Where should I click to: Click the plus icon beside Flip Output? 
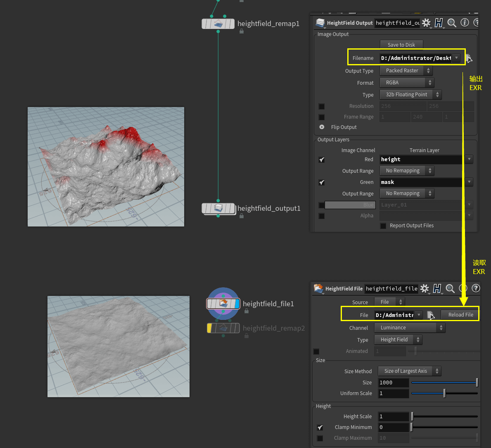pyautogui.click(x=322, y=127)
